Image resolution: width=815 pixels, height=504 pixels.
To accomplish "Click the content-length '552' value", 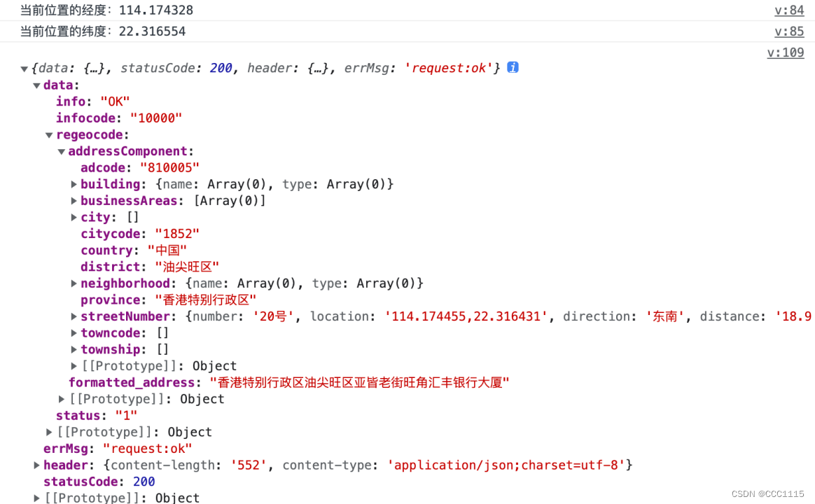I will [249, 465].
